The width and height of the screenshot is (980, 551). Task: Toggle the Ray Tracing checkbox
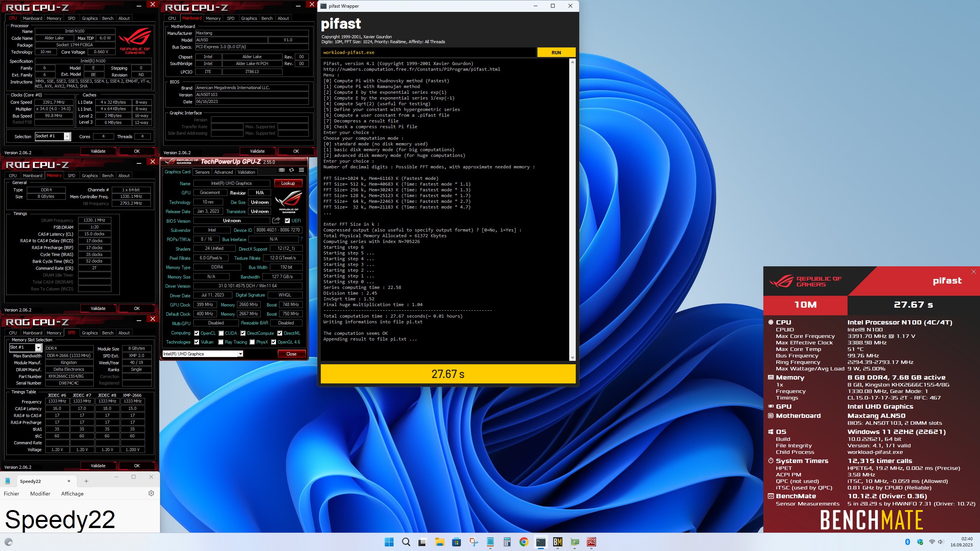pyautogui.click(x=221, y=342)
